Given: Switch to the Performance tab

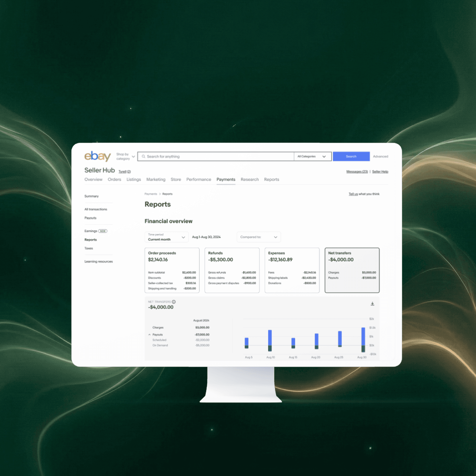Looking at the screenshot, I should coord(199,179).
